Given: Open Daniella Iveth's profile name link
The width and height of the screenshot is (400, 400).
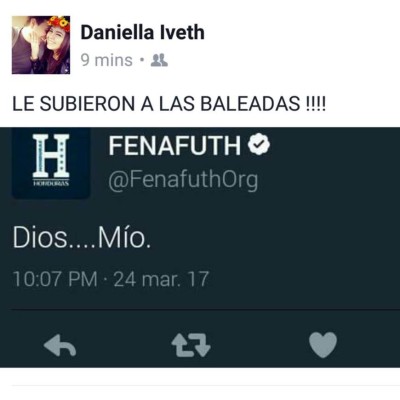Looking at the screenshot, I should tap(142, 33).
